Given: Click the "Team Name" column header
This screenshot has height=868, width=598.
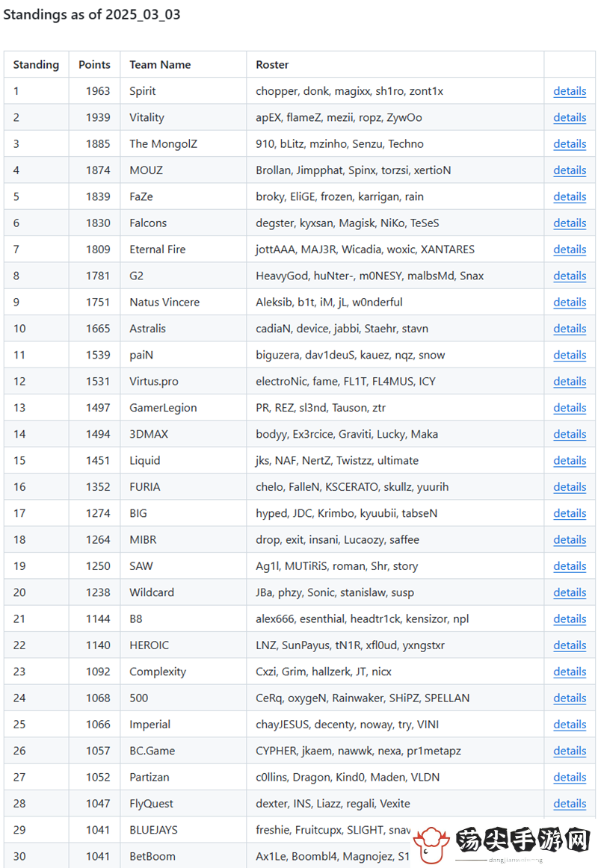Looking at the screenshot, I should (160, 65).
